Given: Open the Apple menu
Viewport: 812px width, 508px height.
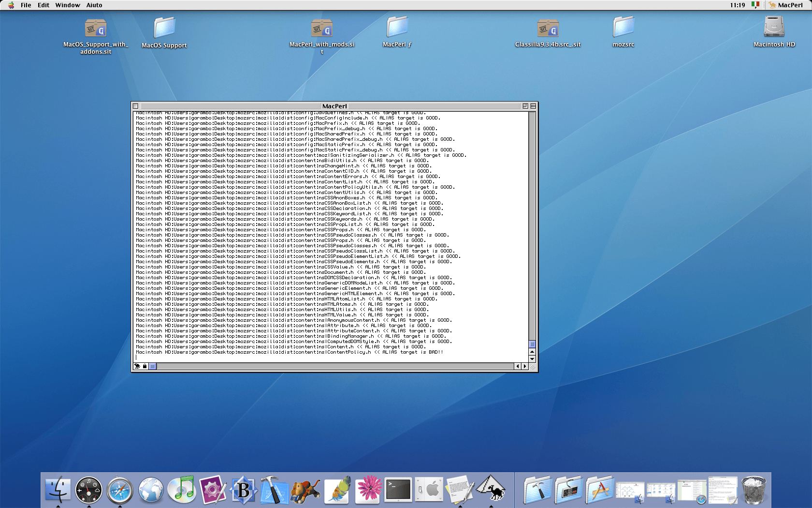Looking at the screenshot, I should 11,5.
